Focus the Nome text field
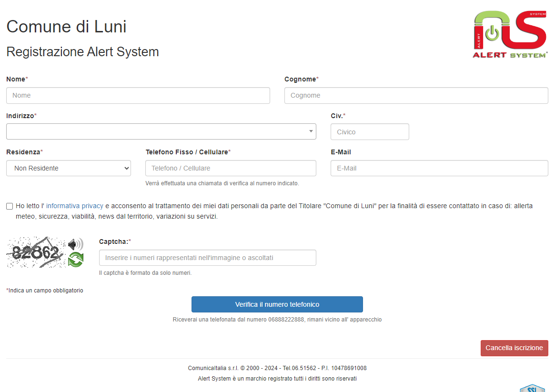This screenshot has width=555, height=392. click(x=138, y=95)
